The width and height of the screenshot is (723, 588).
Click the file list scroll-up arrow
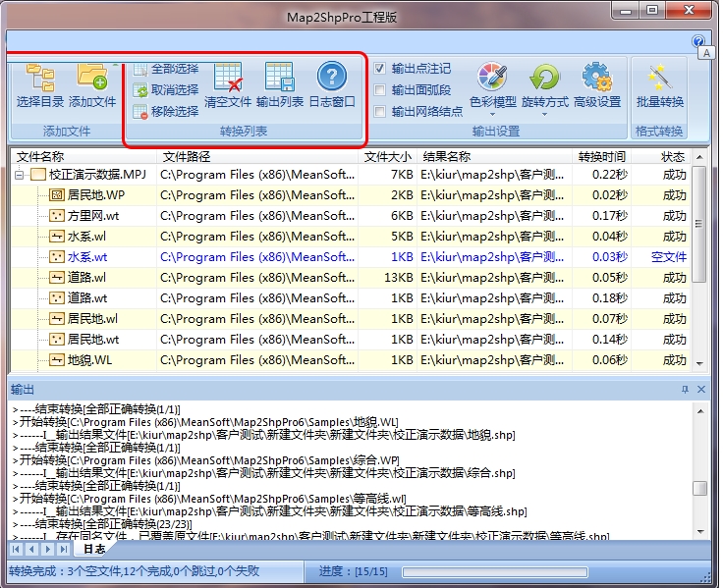point(699,157)
